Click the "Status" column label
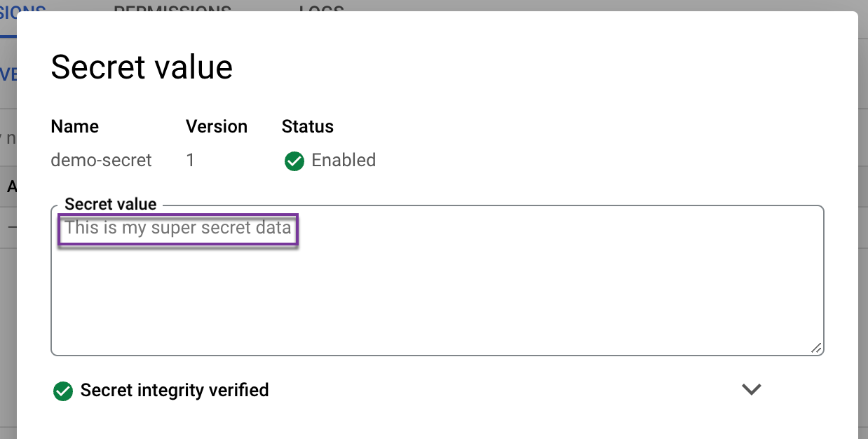 click(x=308, y=126)
